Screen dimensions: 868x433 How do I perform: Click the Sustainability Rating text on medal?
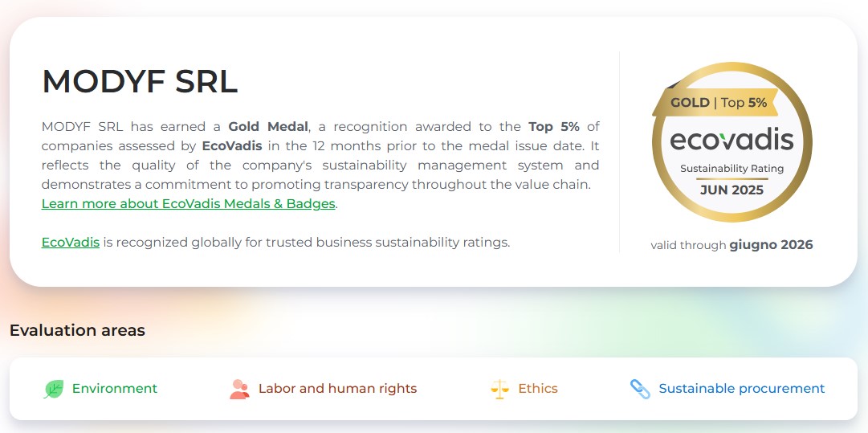pyautogui.click(x=731, y=169)
